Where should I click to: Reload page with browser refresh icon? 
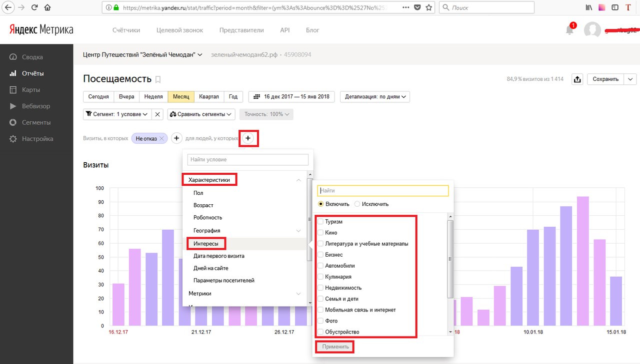[34, 7]
